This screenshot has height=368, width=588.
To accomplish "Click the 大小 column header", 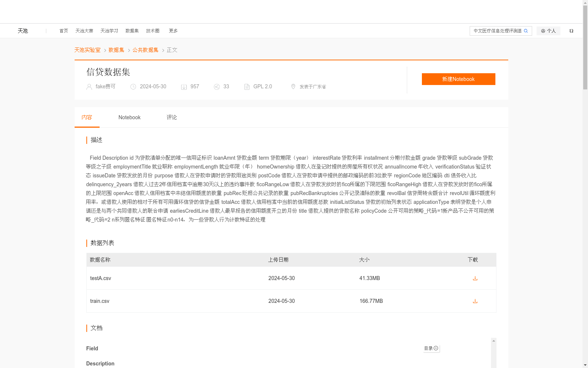I will (x=364, y=260).
